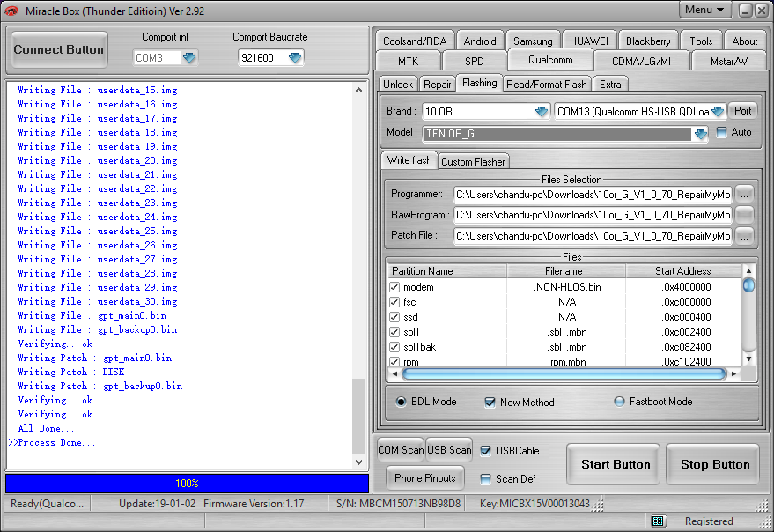The image size is (774, 532).
Task: Expand the Model TEN.OR_G dropdown
Action: (700, 133)
